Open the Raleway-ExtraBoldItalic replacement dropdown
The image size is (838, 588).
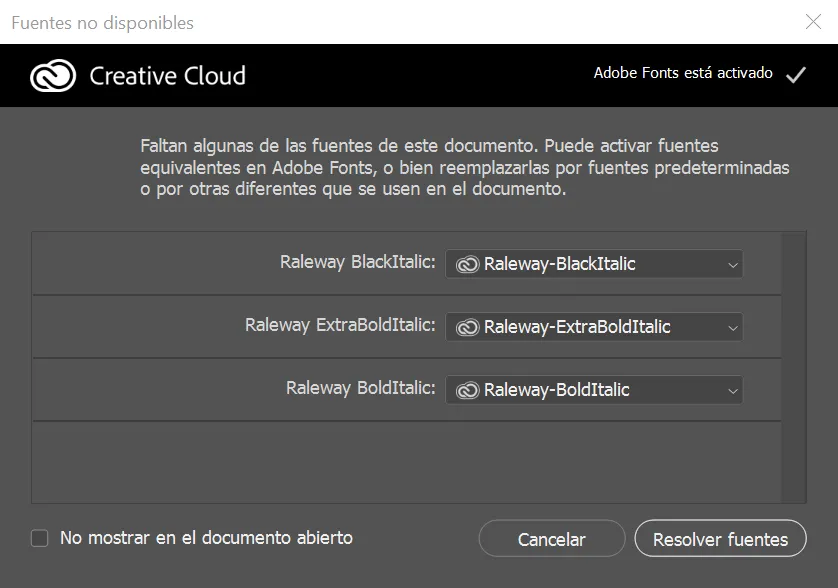pos(594,327)
